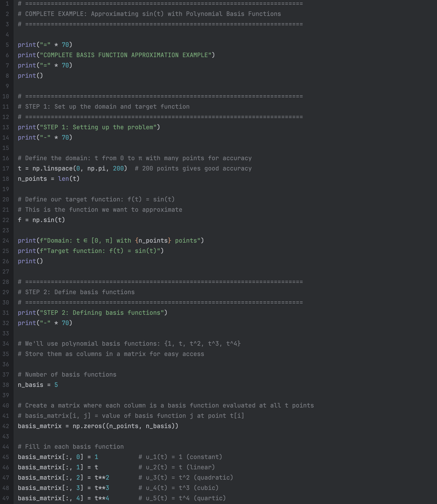Click 'basis_matrix[:, 0] = 1' assignment
Image resolution: width=437 pixels, height=504 pixels.
pos(58,457)
